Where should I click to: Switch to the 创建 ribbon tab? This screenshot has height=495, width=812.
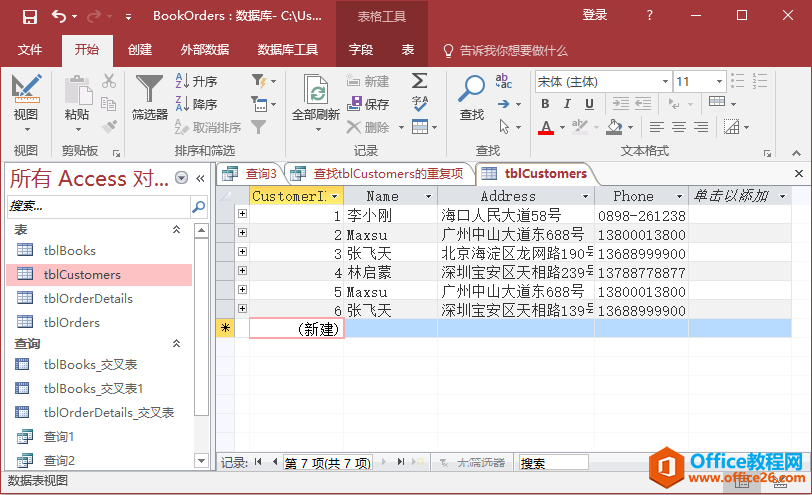140,50
